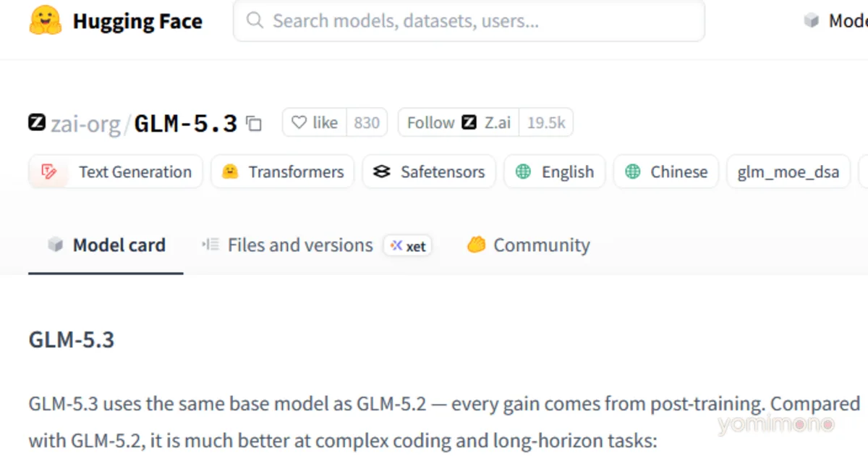View the 19.5k followers count
This screenshot has width=868, height=456.
point(546,123)
